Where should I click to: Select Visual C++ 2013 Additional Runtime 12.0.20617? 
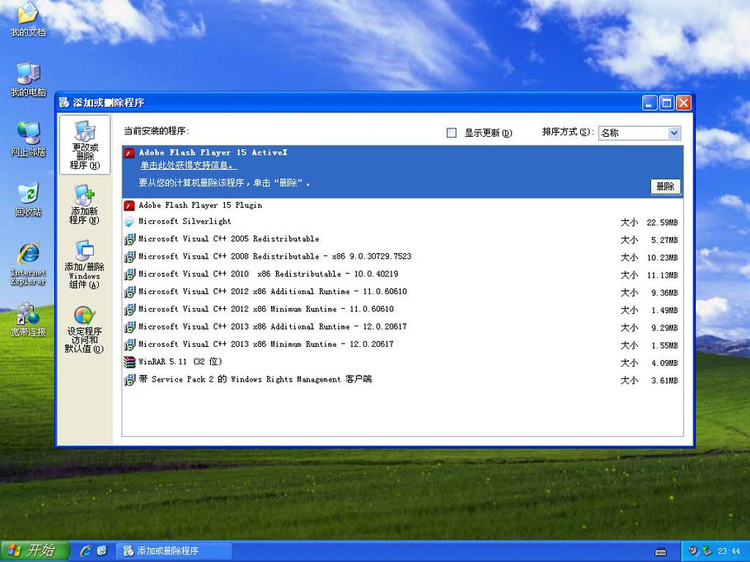pyautogui.click(x=402, y=327)
